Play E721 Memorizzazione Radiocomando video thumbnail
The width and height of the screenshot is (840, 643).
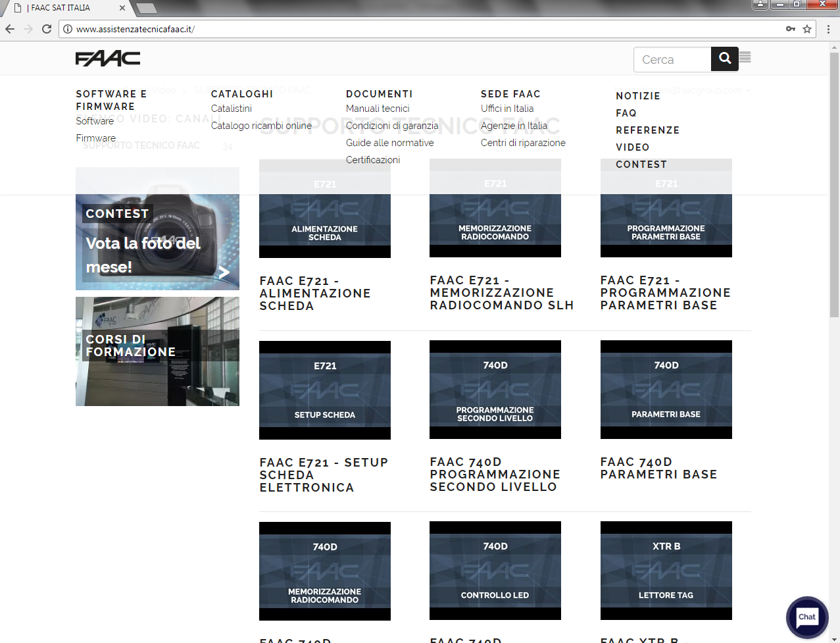pos(495,208)
